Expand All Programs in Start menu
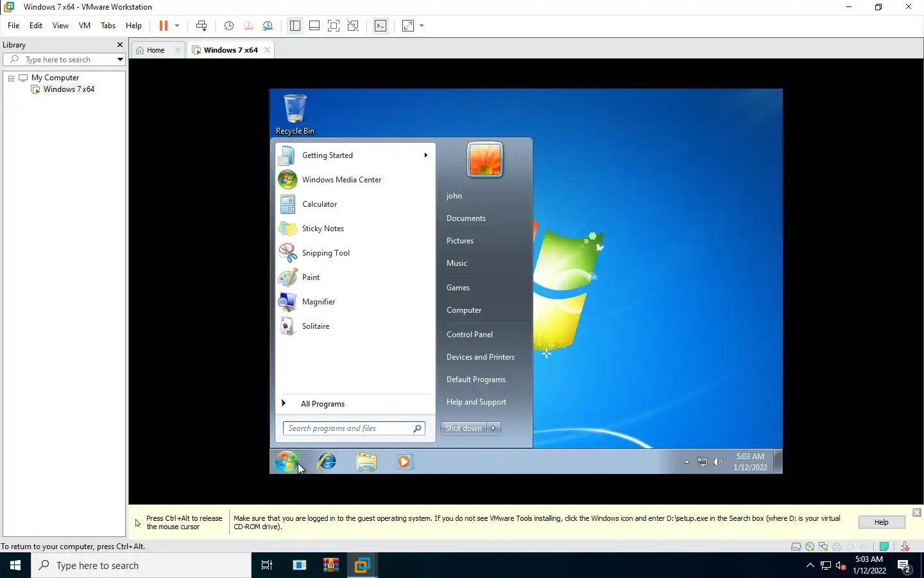Image resolution: width=924 pixels, height=578 pixels. click(x=355, y=404)
